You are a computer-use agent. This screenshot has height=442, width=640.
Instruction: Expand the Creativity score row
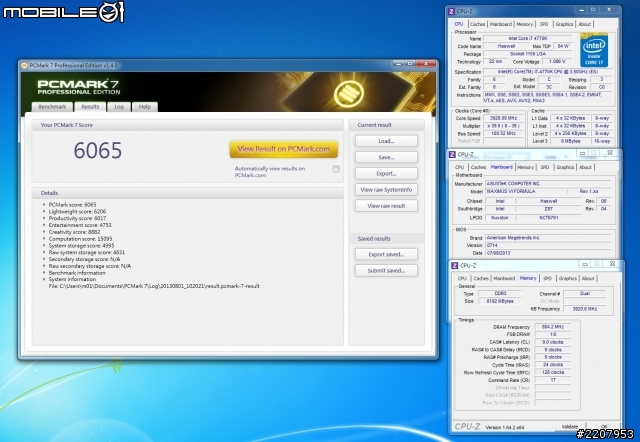coord(44,232)
